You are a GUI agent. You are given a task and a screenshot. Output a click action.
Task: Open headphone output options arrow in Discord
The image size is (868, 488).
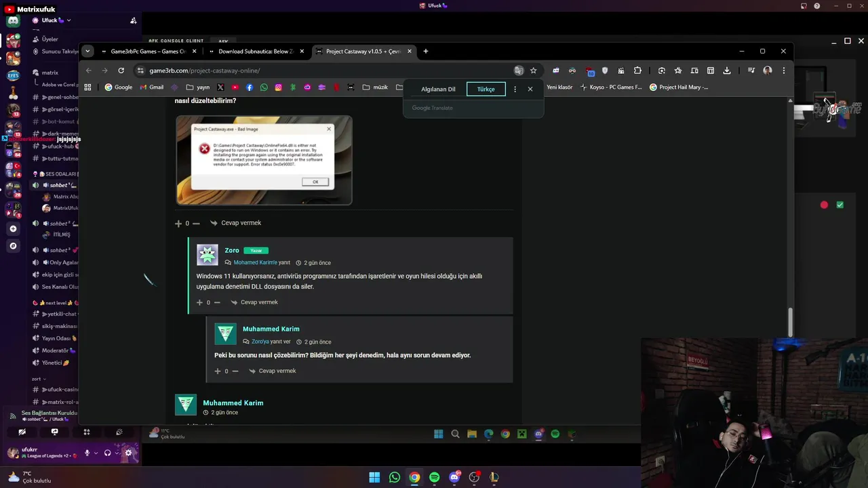coord(116,453)
